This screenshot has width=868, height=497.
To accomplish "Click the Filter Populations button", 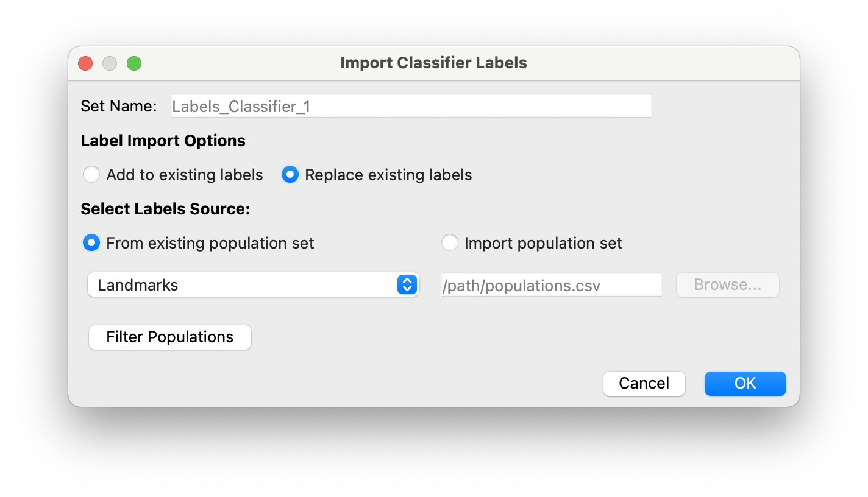I will point(169,337).
